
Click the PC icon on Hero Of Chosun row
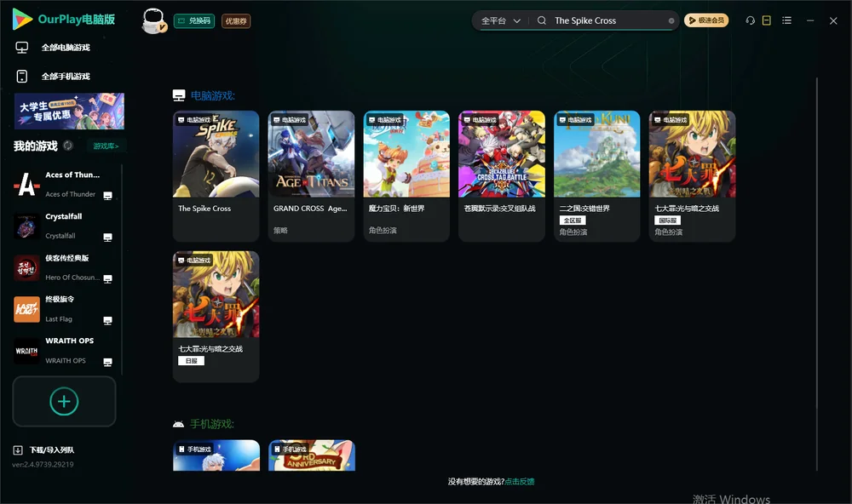[107, 278]
